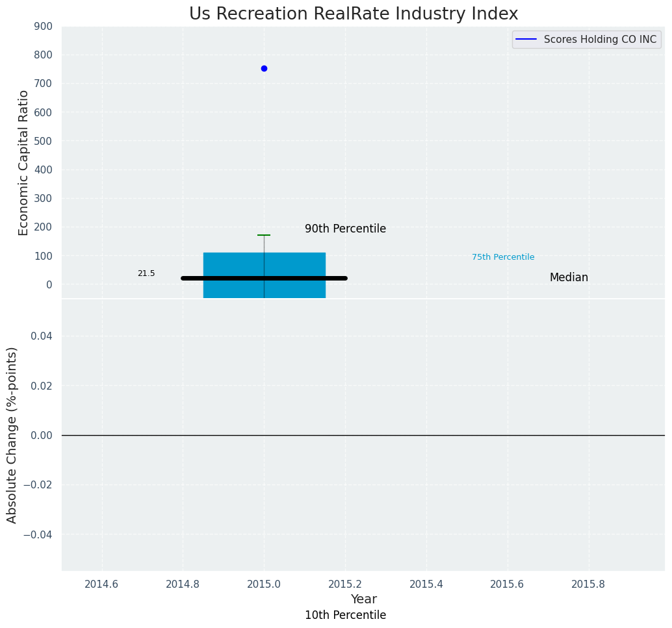
Task: Click the 21.5 median value label
Action: [x=146, y=273]
